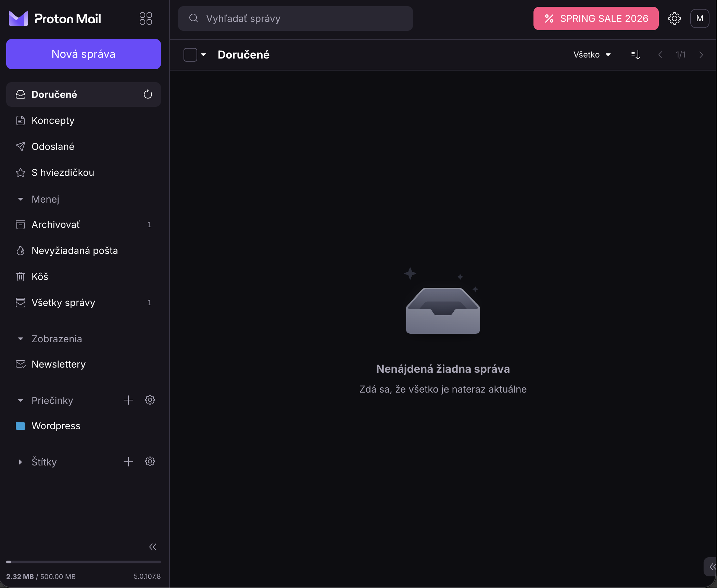Open the Koncepty drafts folder
The image size is (717, 588).
tap(83, 120)
